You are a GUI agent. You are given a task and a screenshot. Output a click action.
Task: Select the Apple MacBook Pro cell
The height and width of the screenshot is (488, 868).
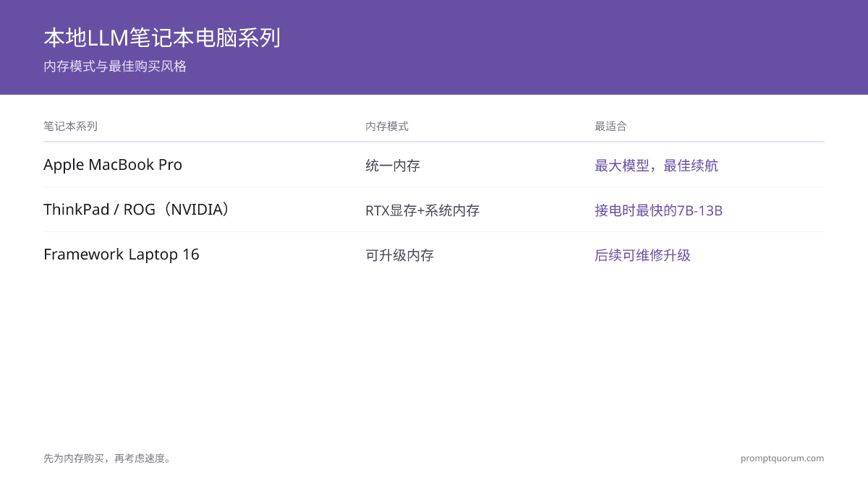(x=113, y=165)
